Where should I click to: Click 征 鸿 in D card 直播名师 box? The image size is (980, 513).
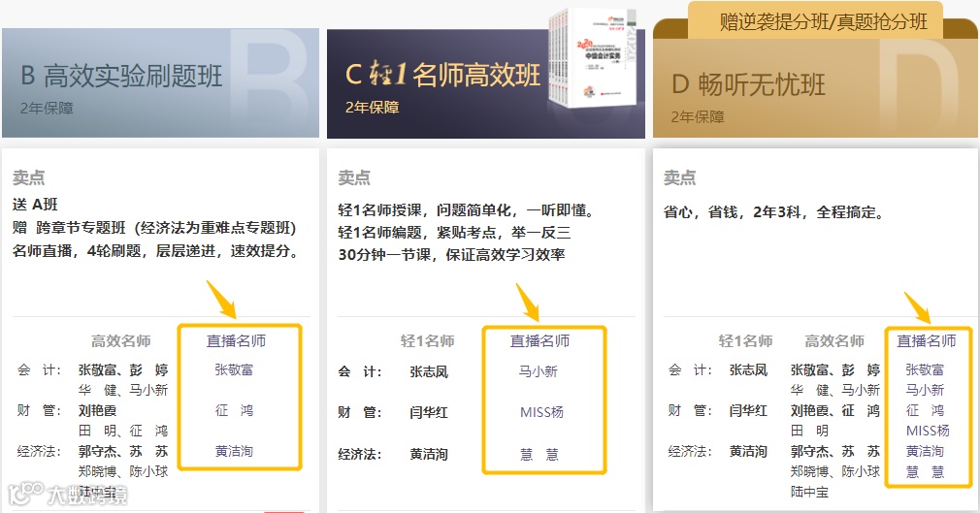(x=925, y=410)
